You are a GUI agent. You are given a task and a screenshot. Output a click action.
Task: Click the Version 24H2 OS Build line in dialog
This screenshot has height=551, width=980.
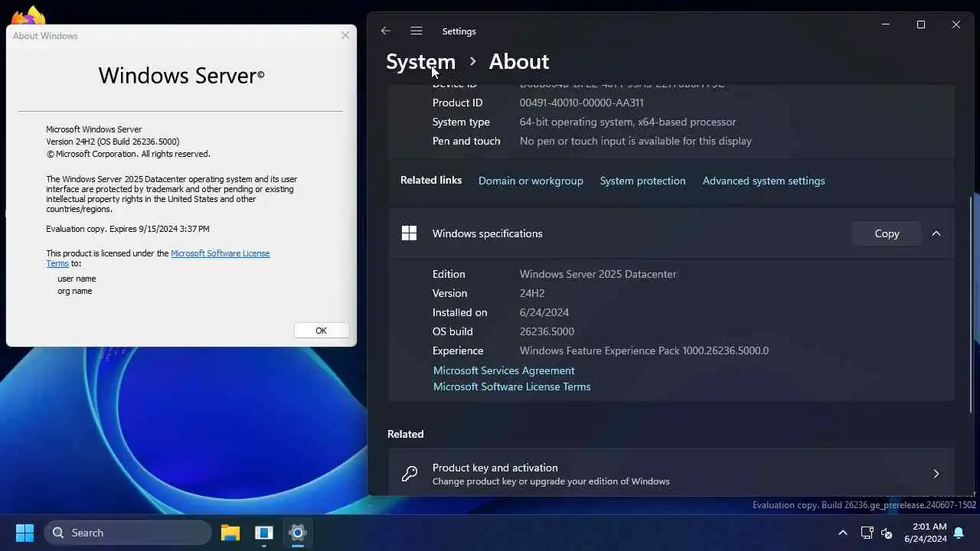tap(113, 142)
